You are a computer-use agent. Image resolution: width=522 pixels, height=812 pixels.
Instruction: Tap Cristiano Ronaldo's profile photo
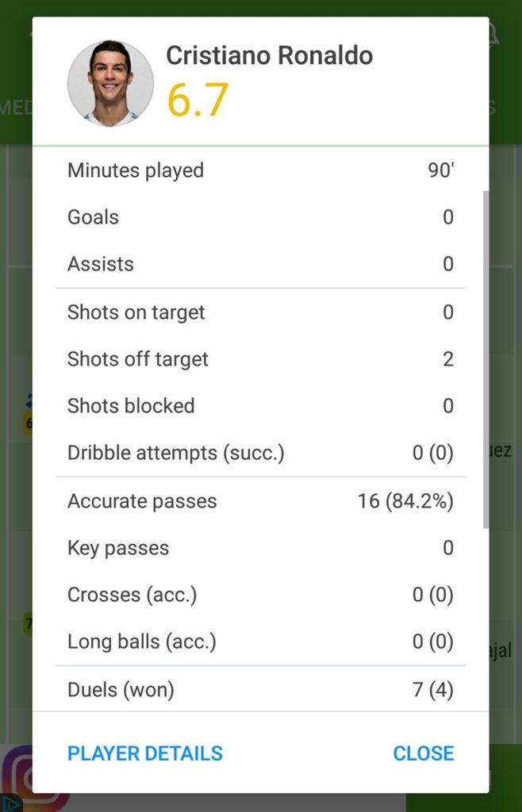pos(110,83)
